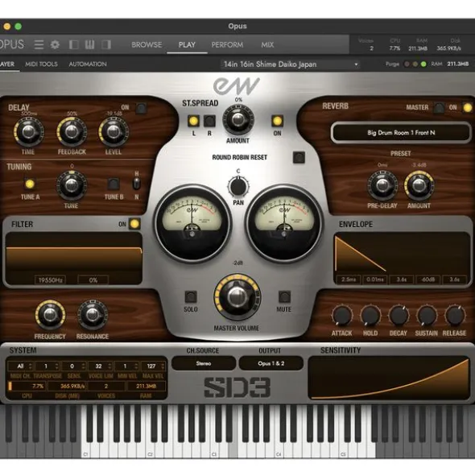Toggle TUNE A button
The height and width of the screenshot is (476, 475).
(x=30, y=184)
